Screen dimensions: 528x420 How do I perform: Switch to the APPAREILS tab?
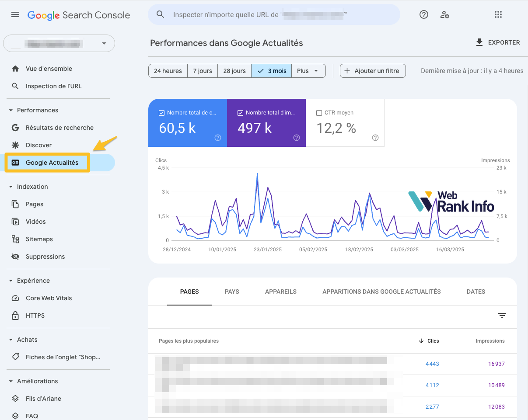click(x=281, y=292)
